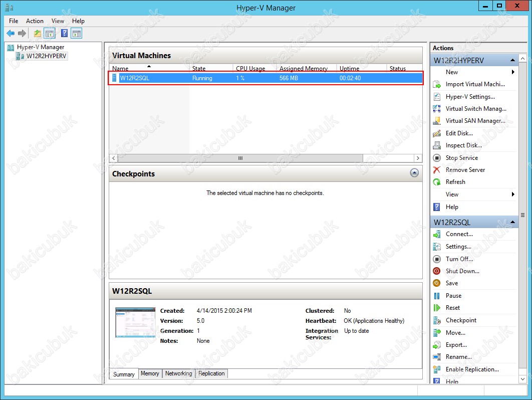
Task: Click the Inspect Disk icon
Action: tap(437, 145)
